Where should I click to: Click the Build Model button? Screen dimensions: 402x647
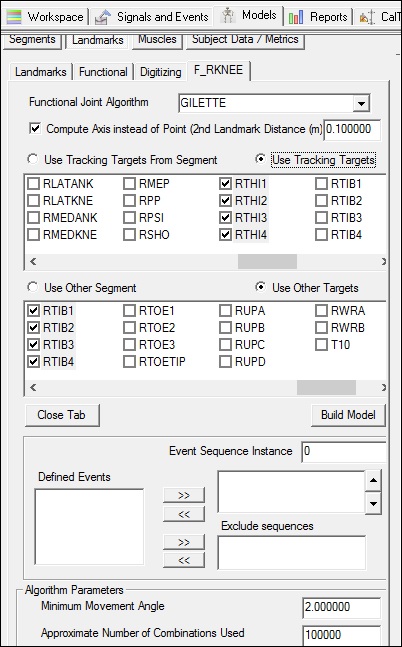pyautogui.click(x=348, y=415)
